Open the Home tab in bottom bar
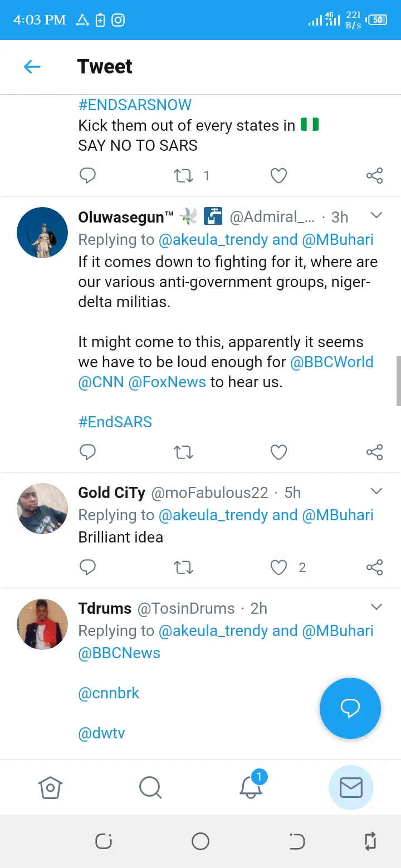401x868 pixels. (x=50, y=787)
